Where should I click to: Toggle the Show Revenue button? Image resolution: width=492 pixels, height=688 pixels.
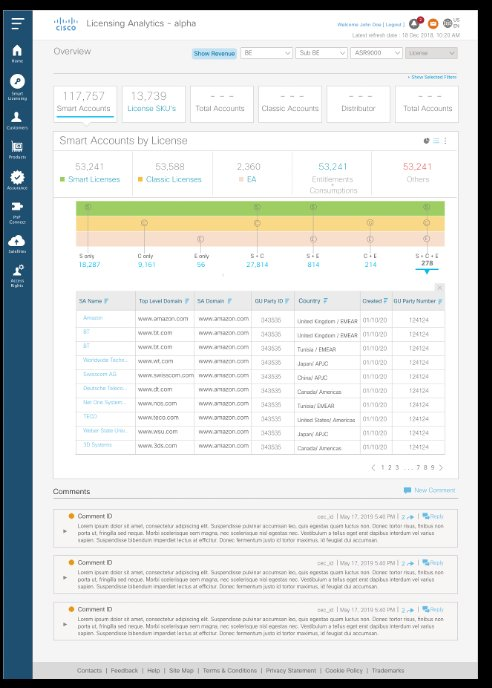[214, 53]
